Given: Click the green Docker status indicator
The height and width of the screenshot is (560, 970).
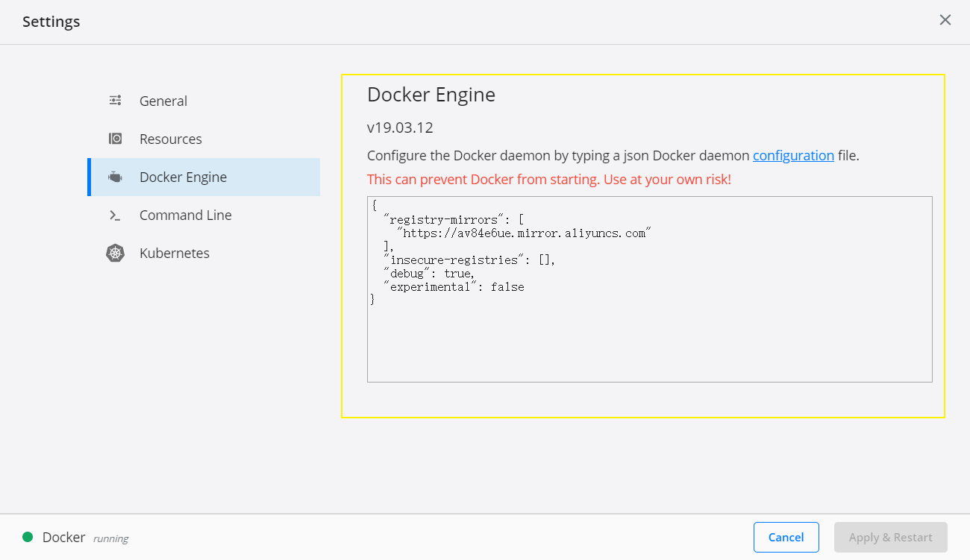Looking at the screenshot, I should (28, 537).
